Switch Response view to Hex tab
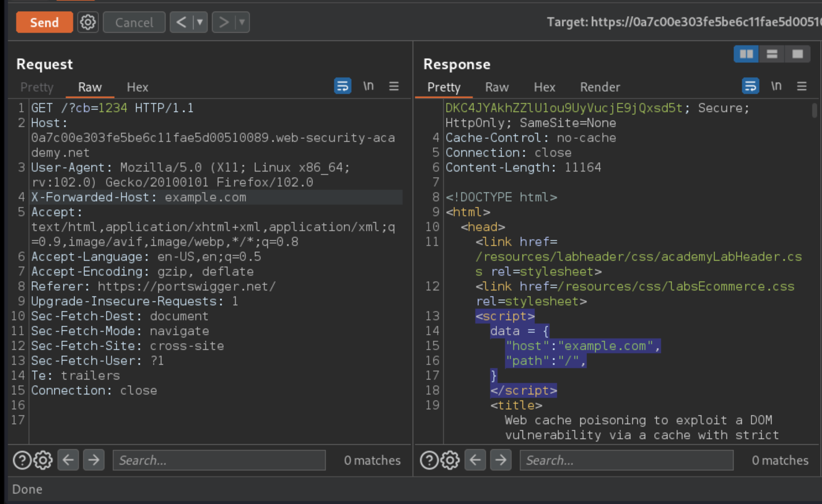 [x=544, y=87]
